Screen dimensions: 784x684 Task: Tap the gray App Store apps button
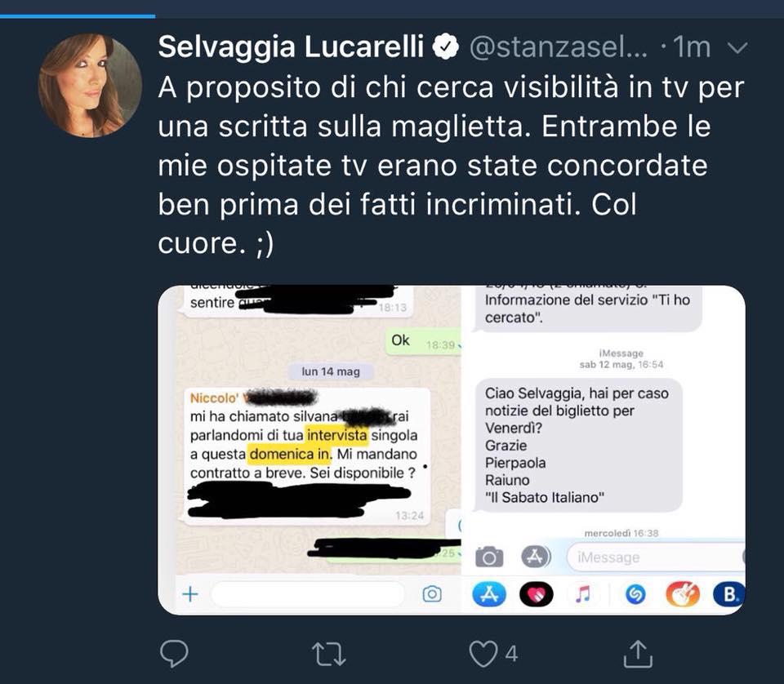tap(536, 556)
